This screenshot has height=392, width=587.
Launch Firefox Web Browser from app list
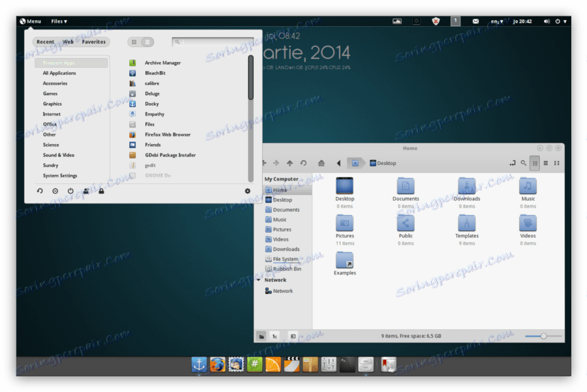(168, 134)
